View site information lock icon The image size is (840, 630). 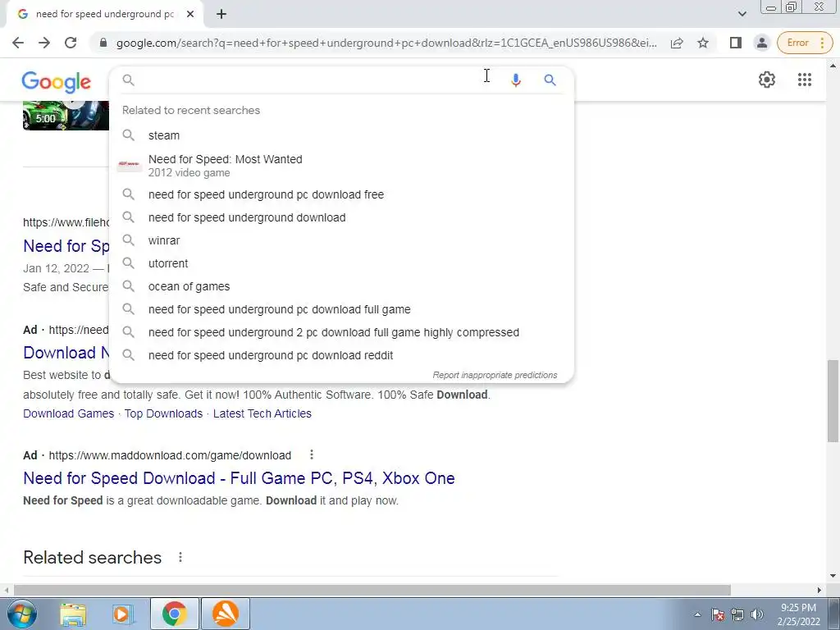coord(103,43)
